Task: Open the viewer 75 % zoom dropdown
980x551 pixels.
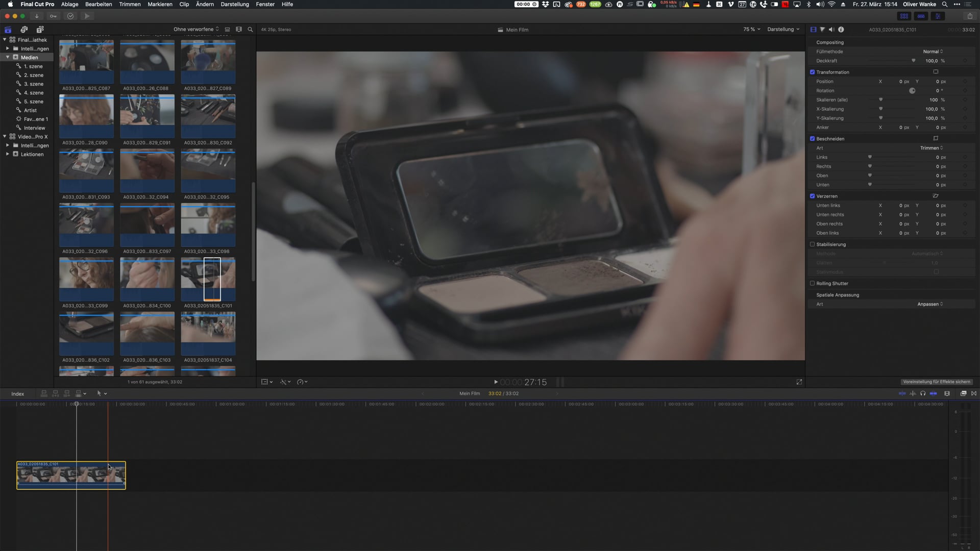Action: [751, 29]
